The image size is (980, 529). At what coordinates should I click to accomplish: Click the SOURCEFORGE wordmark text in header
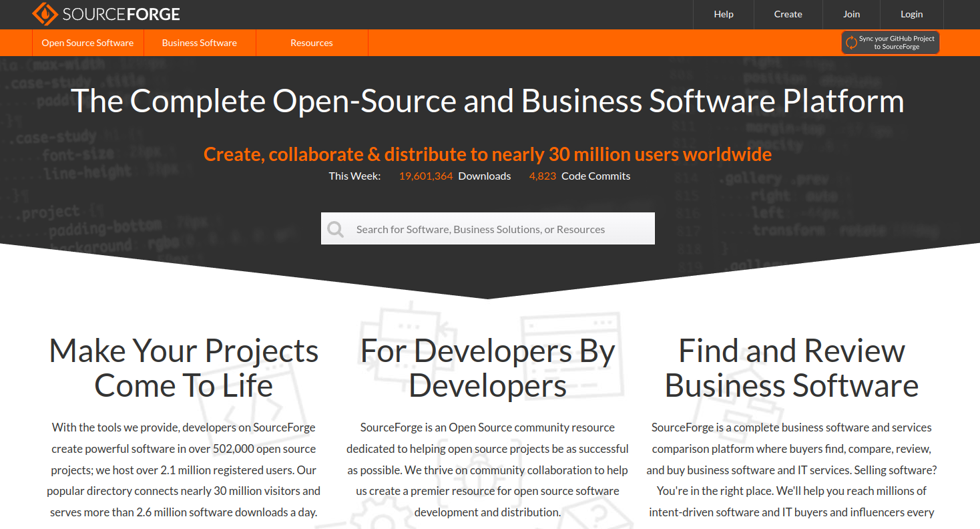click(x=121, y=14)
